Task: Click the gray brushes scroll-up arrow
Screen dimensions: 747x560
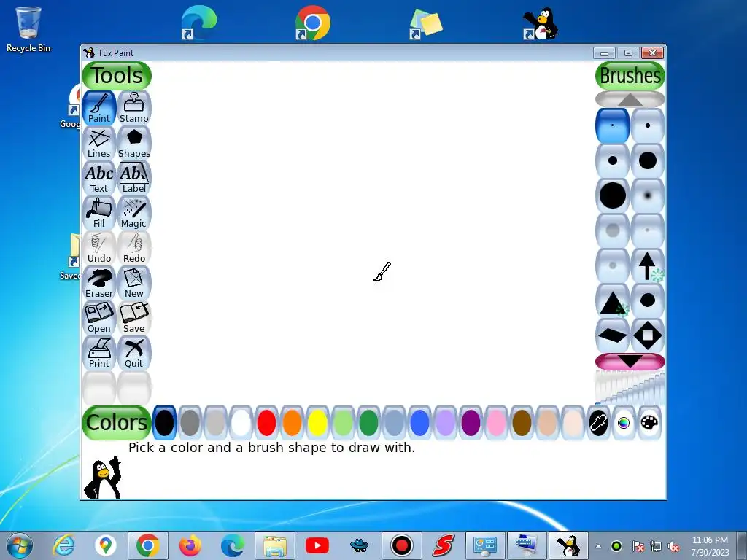Action: click(x=630, y=99)
